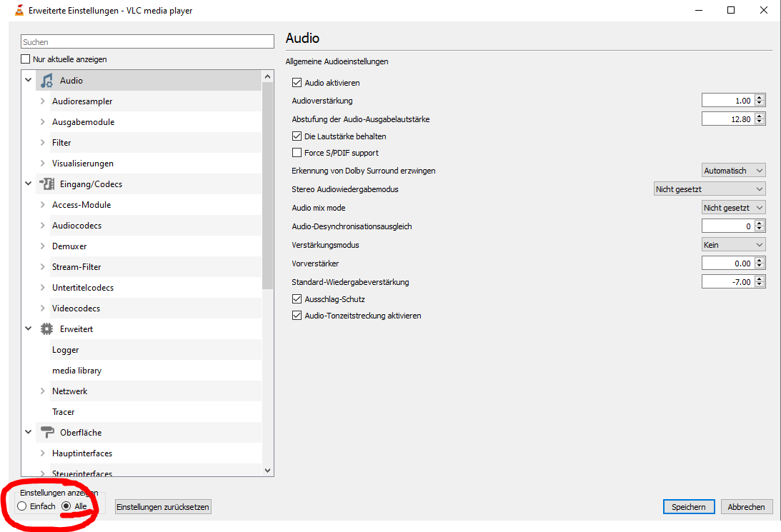The image size is (781, 532).
Task: Click the Erweitert chip icon
Action: pos(47,329)
